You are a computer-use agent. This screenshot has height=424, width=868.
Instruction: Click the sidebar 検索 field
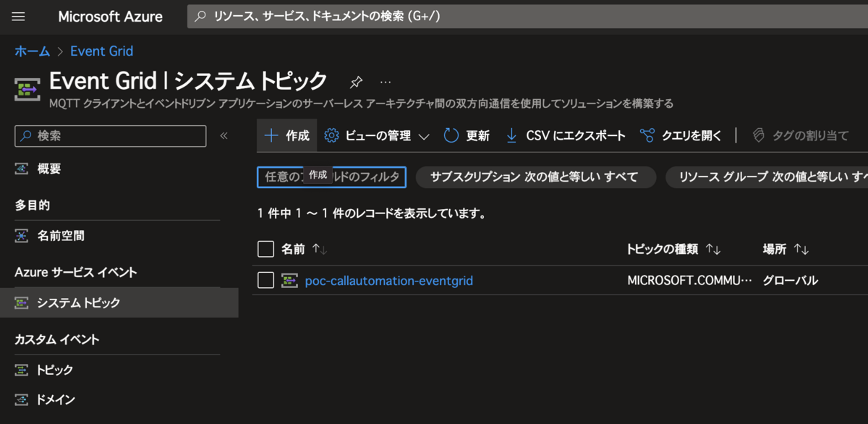(x=111, y=136)
